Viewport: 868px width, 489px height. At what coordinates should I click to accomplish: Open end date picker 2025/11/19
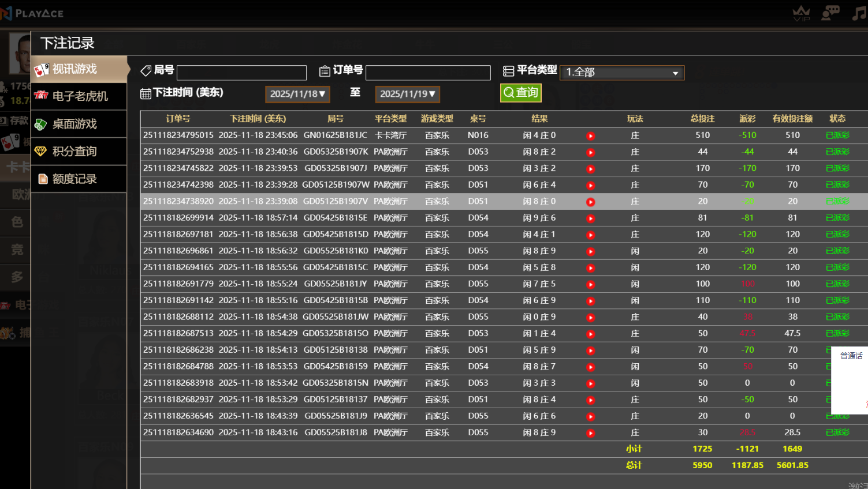[x=407, y=94]
